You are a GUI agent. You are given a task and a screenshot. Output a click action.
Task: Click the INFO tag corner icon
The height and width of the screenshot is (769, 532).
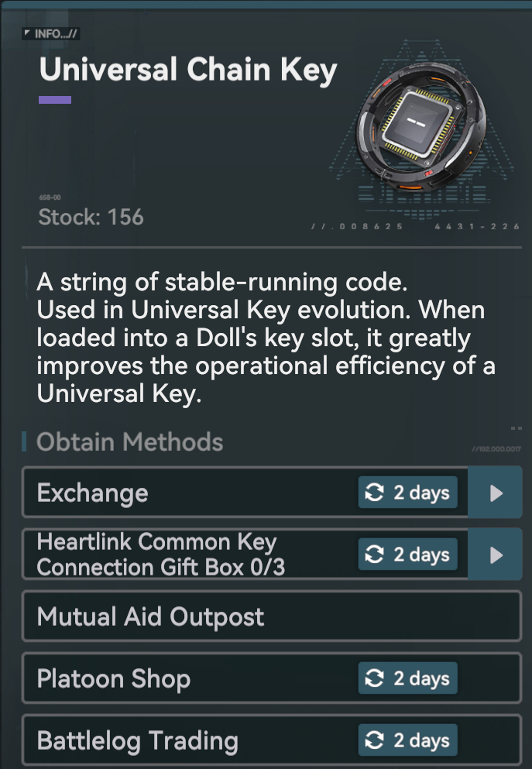[27, 33]
